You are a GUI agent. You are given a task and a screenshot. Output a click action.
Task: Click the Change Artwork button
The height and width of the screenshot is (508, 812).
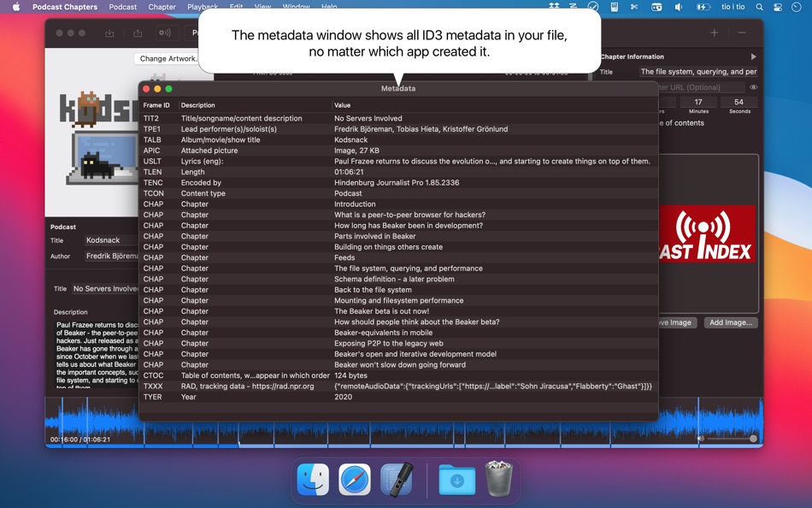pos(167,58)
